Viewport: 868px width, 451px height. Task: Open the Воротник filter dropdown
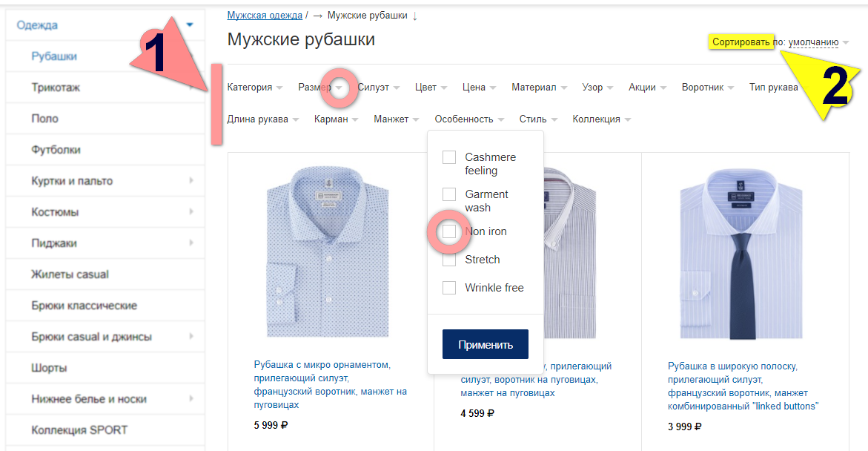[x=708, y=88]
